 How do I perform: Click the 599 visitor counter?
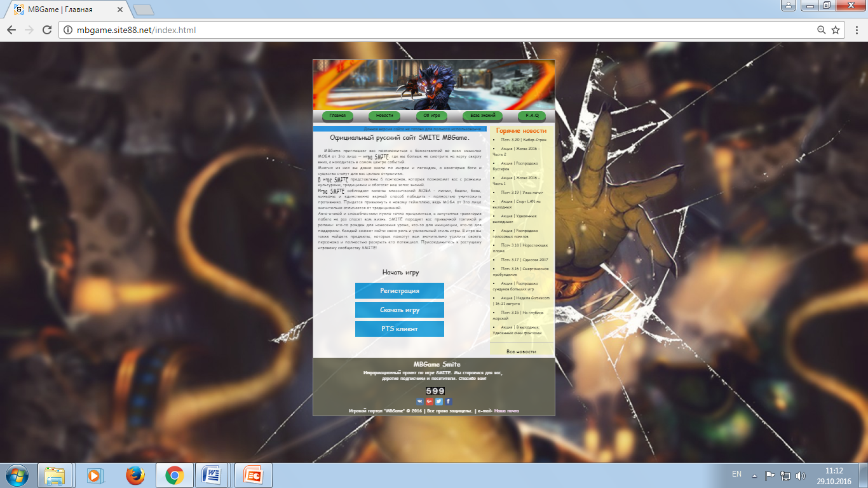click(x=435, y=391)
